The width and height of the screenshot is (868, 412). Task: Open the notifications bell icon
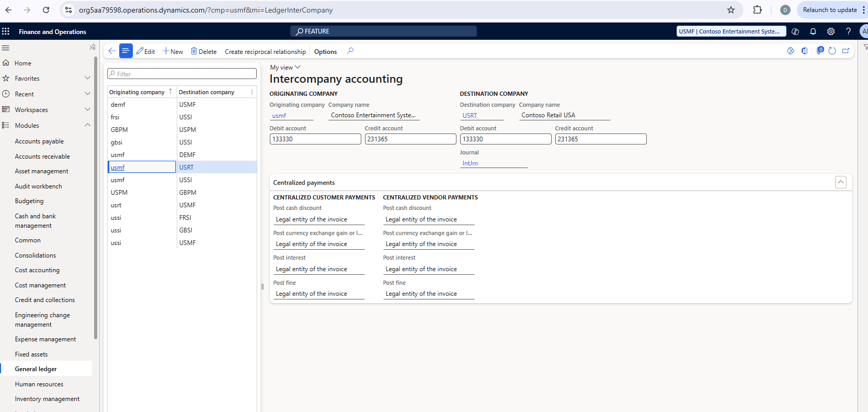coord(813,31)
